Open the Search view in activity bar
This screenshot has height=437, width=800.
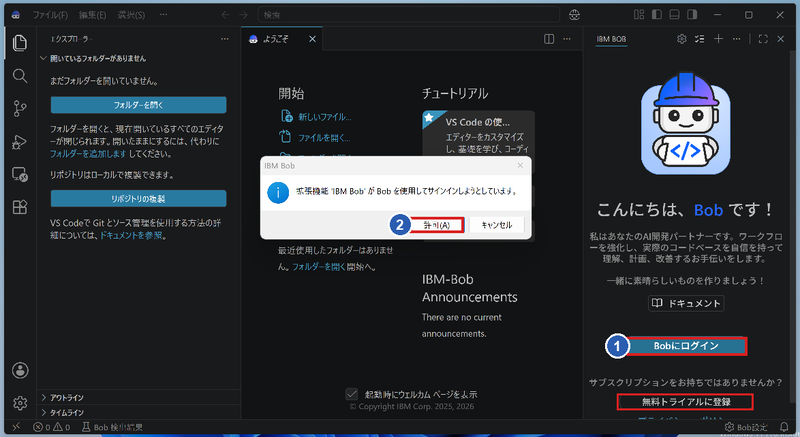coord(20,76)
